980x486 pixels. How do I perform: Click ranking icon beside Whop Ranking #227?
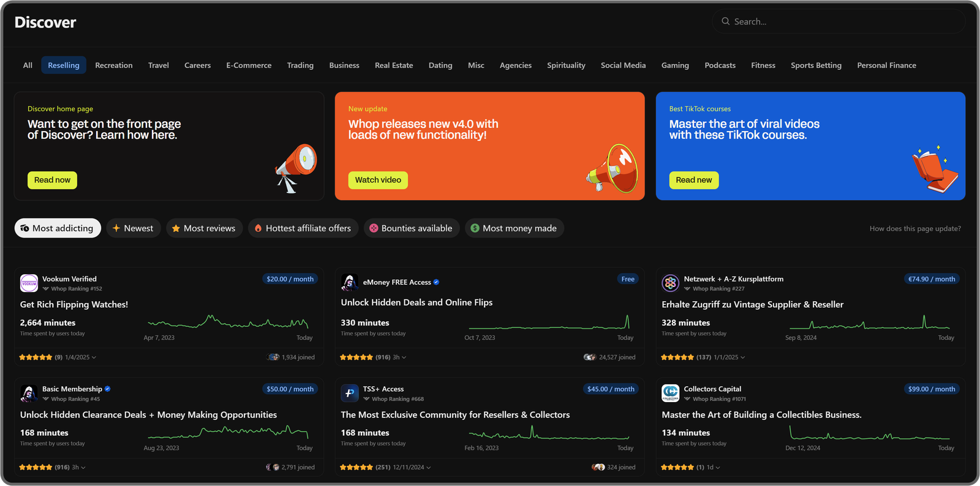tap(687, 288)
